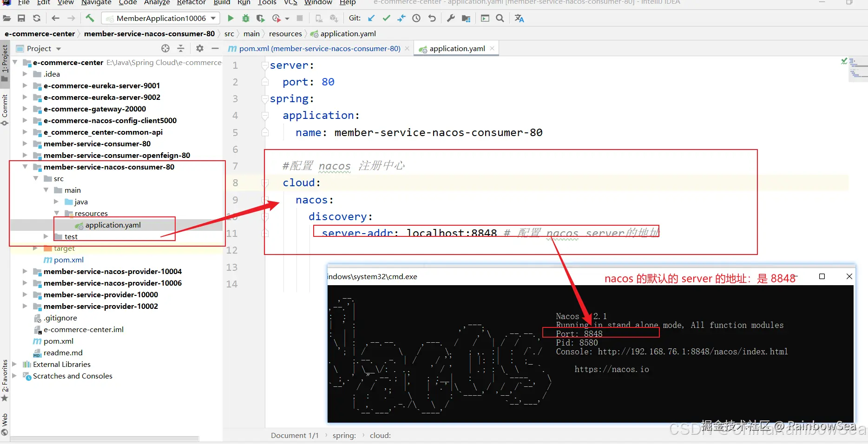This screenshot has width=868, height=444.
Task: Toggle the 2: Favorites tool window stripe
Action: pos(5,380)
